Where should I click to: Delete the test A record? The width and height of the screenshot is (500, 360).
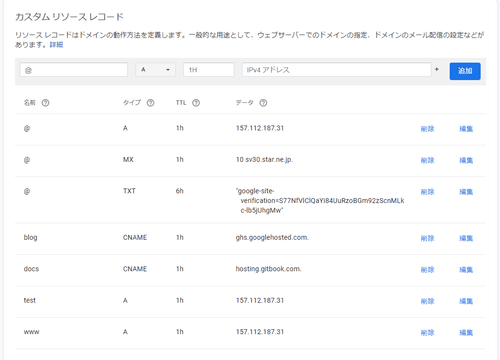pyautogui.click(x=427, y=301)
